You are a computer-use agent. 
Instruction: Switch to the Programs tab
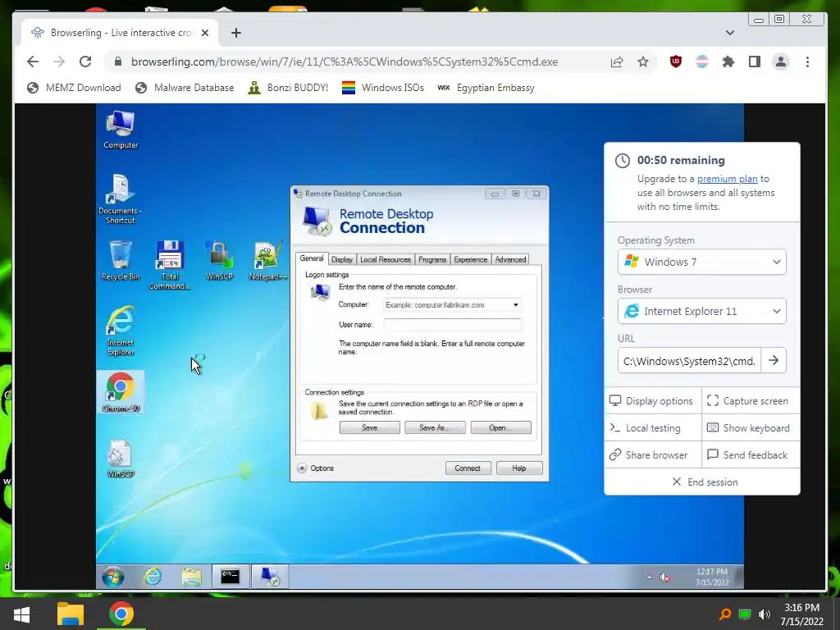(x=432, y=259)
